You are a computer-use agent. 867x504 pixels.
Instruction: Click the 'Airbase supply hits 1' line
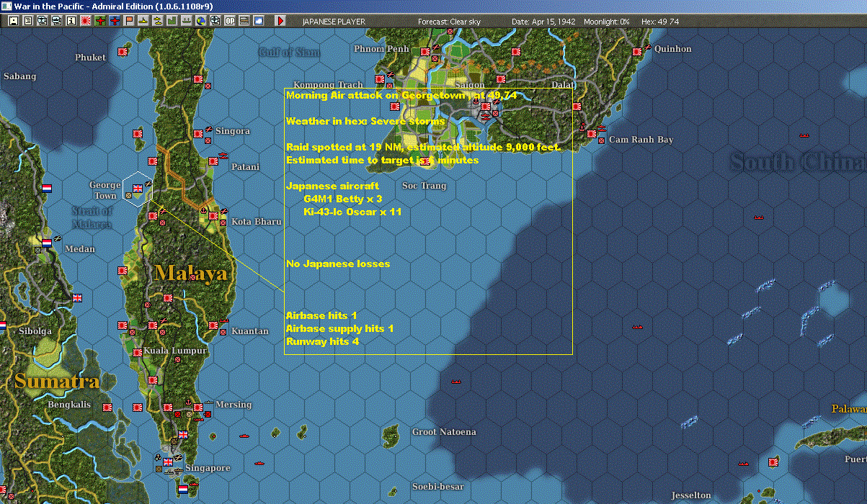[x=340, y=328]
